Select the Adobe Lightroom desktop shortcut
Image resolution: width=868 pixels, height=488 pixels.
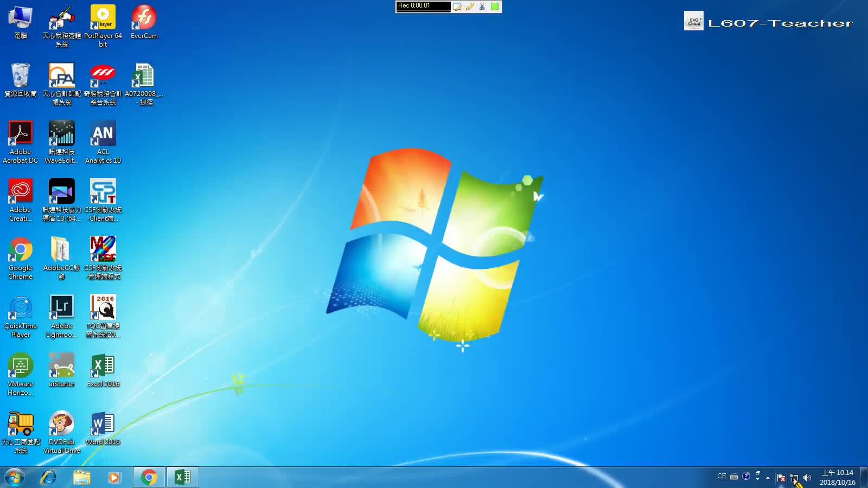(x=62, y=317)
